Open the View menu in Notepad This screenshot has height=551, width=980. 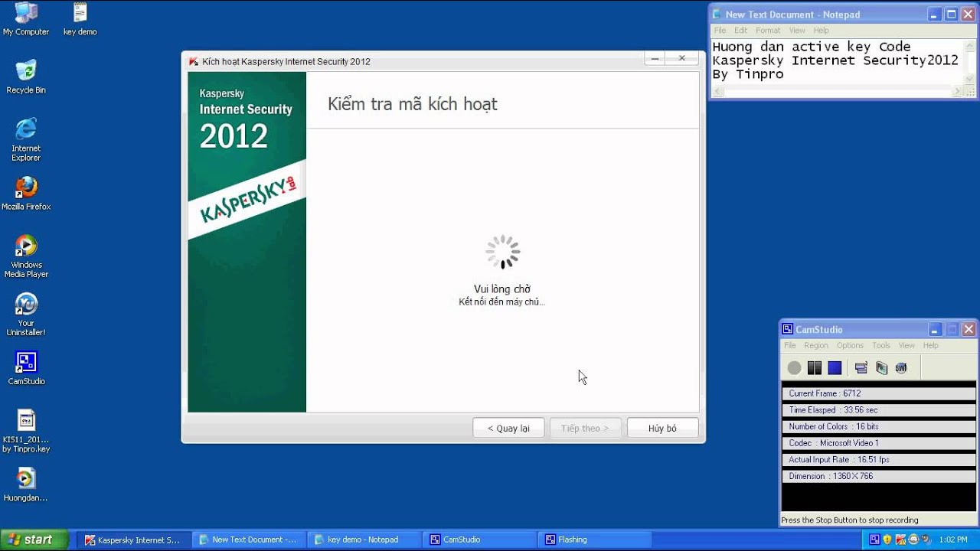[797, 31]
